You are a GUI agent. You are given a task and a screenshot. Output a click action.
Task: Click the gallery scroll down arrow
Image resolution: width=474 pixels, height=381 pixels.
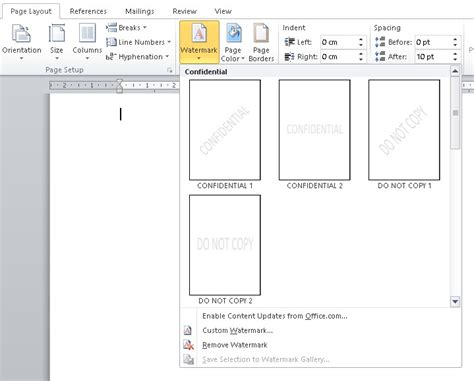coord(455,302)
